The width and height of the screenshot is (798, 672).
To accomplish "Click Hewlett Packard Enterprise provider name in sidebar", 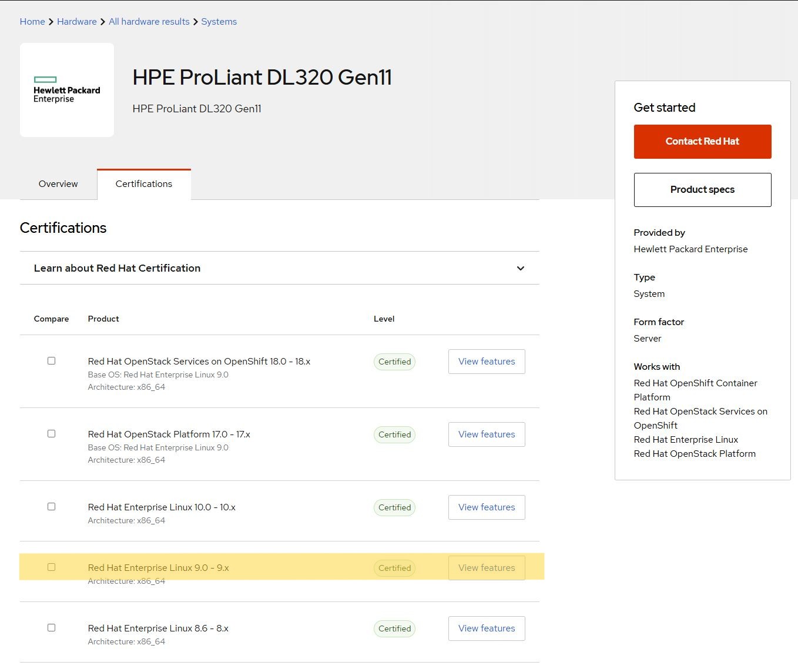I will point(690,249).
